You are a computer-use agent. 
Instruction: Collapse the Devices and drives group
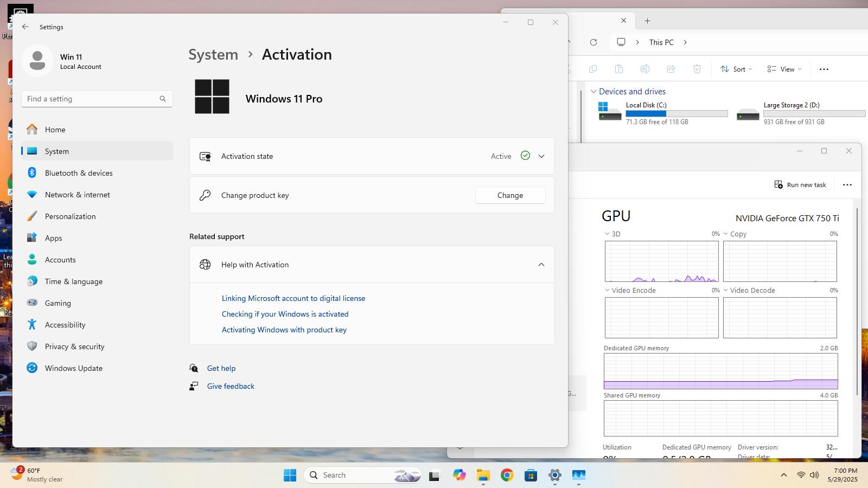[x=593, y=92]
